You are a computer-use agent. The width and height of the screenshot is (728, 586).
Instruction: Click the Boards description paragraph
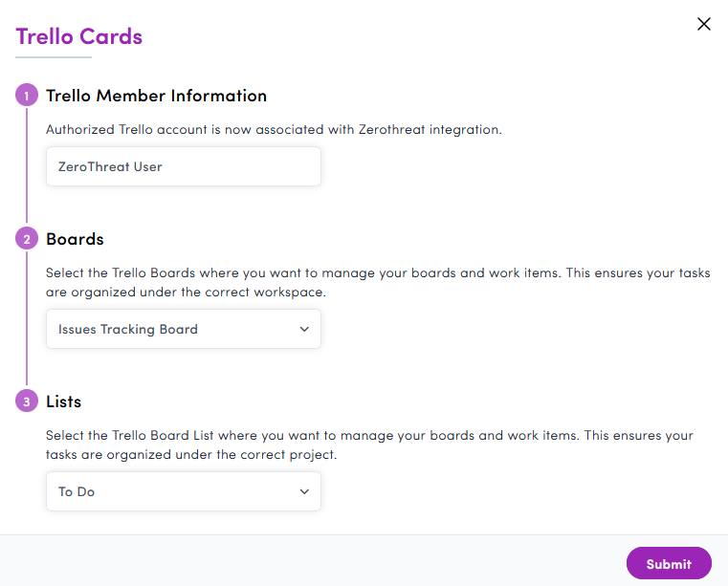point(378,282)
